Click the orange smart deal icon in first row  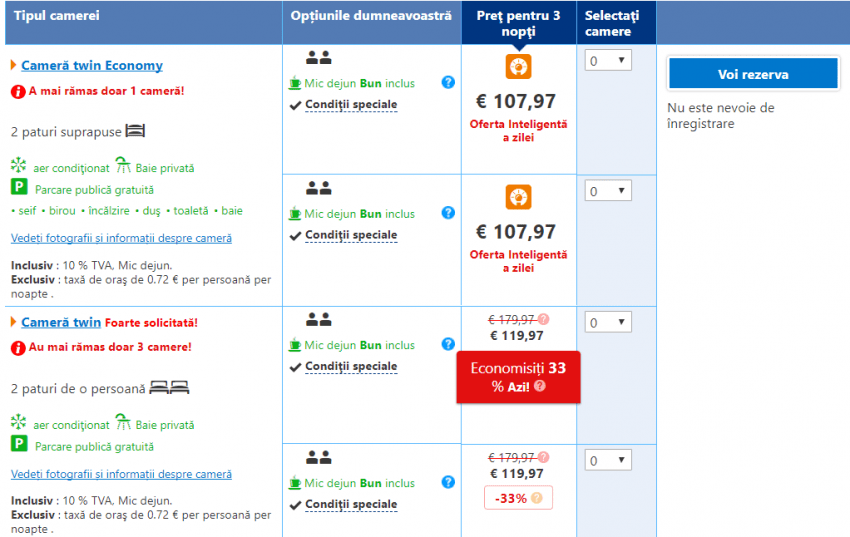coord(518,67)
